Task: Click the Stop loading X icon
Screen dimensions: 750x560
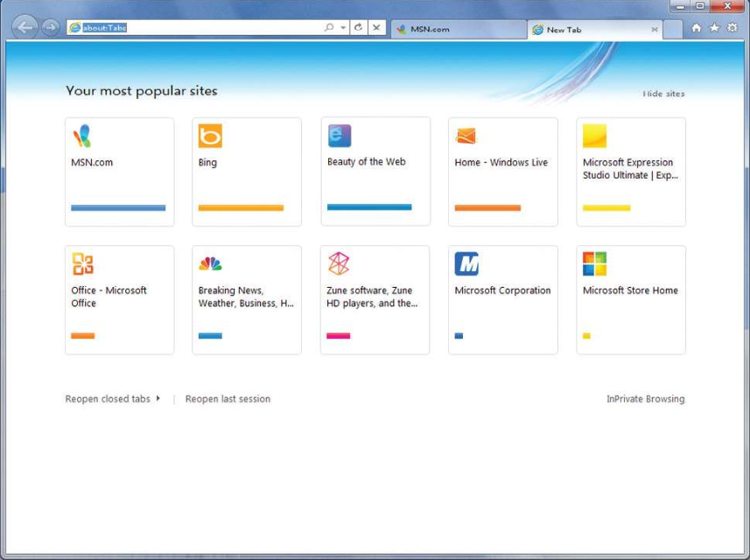Action: 376,28
